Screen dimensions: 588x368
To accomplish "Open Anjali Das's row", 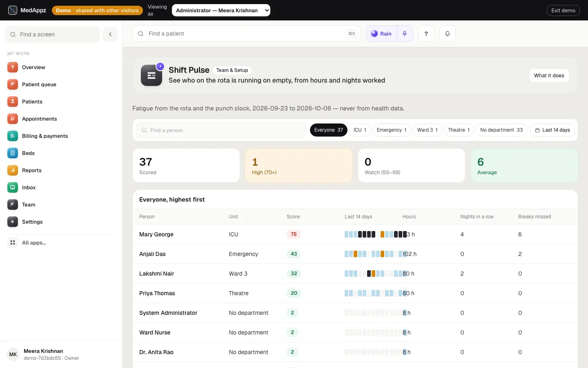I will [355, 254].
